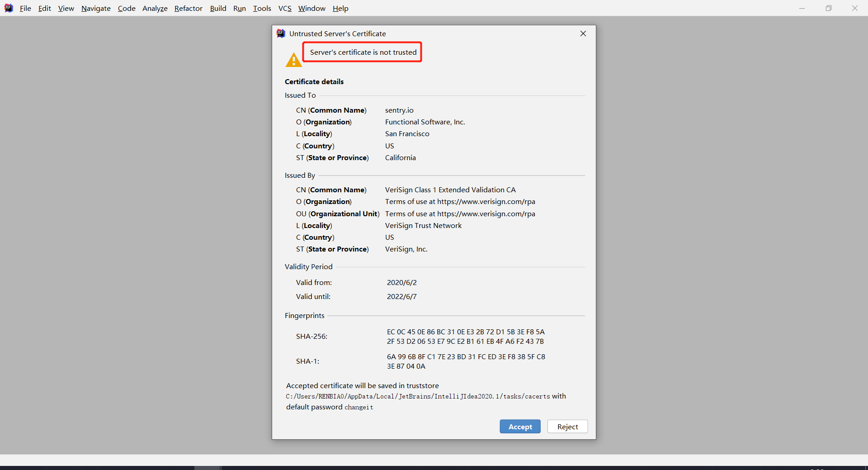The width and height of the screenshot is (868, 470).
Task: Click the truststore cacerts file path
Action: coord(418,396)
